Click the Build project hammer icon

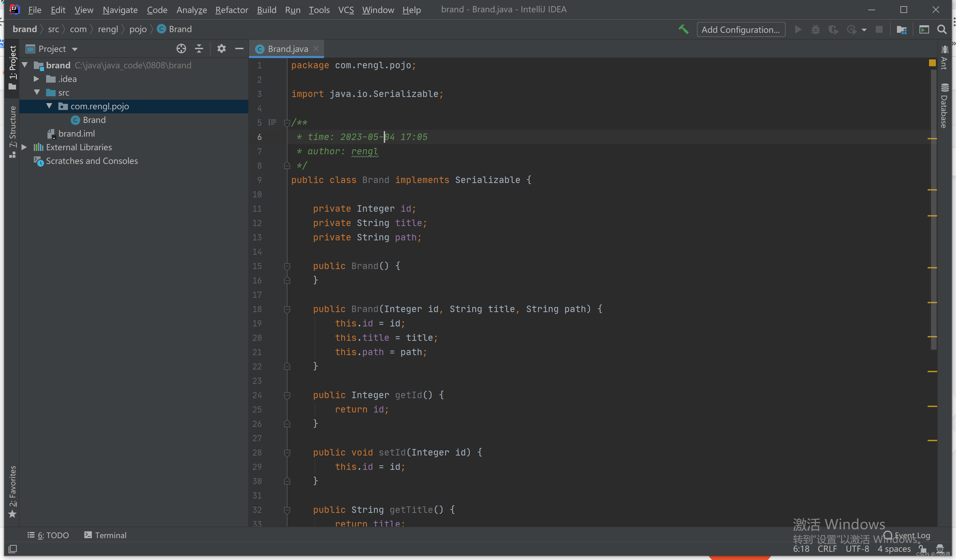(683, 29)
